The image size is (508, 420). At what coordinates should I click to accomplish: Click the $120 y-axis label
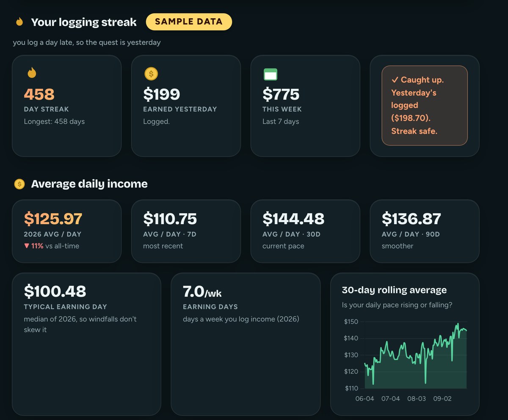[x=351, y=372]
